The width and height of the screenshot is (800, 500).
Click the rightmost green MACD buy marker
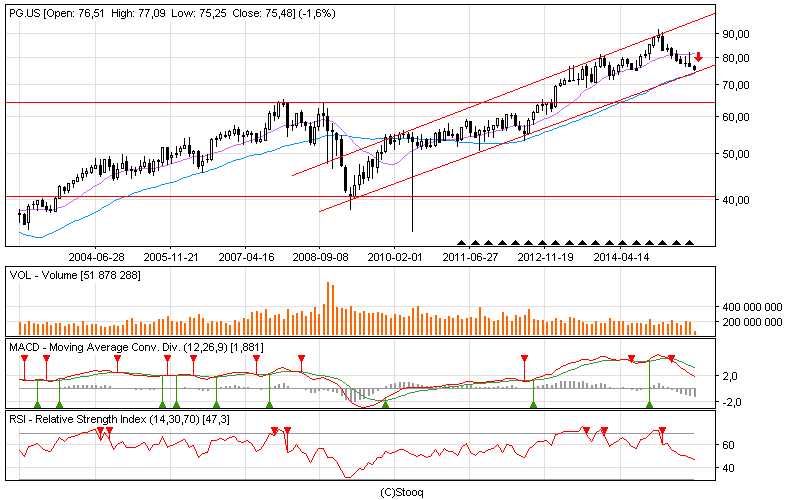coord(649,405)
